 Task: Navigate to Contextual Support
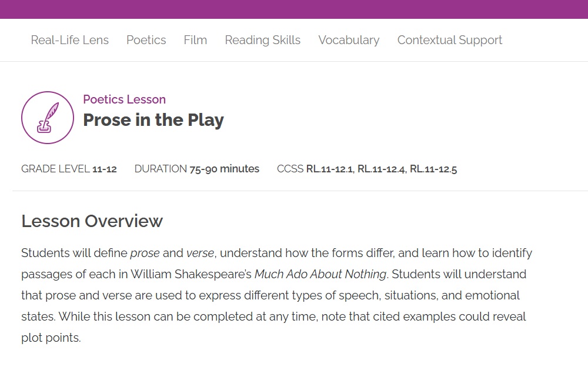pyautogui.click(x=449, y=40)
